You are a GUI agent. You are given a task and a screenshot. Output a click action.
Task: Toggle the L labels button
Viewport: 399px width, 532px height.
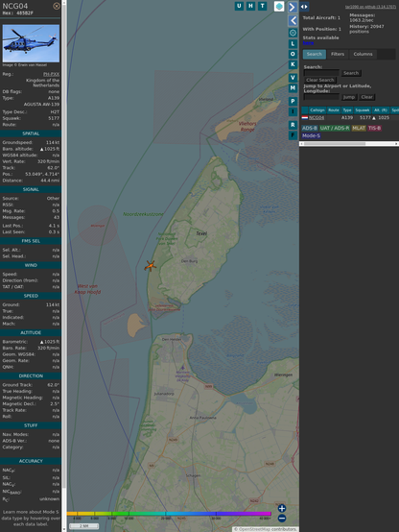click(293, 44)
